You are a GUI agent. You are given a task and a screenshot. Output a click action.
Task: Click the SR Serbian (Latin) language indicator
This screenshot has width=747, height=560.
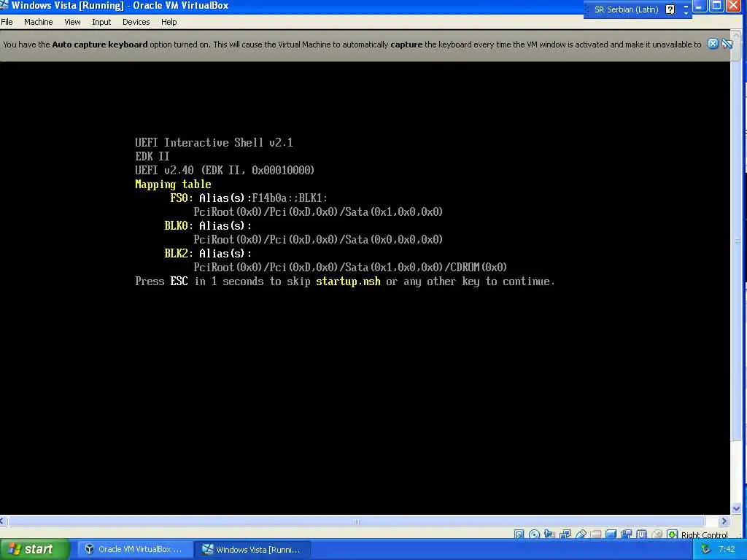tap(626, 9)
